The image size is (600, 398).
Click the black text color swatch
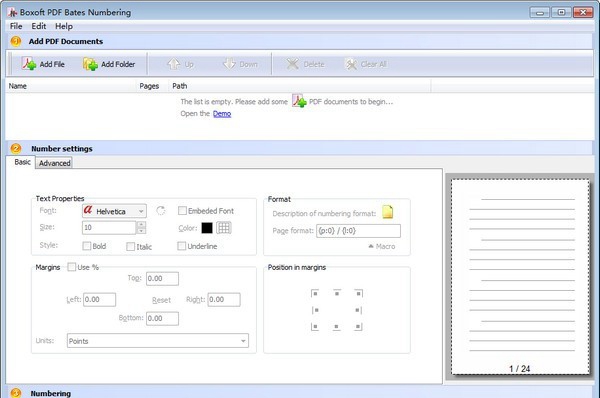click(207, 228)
